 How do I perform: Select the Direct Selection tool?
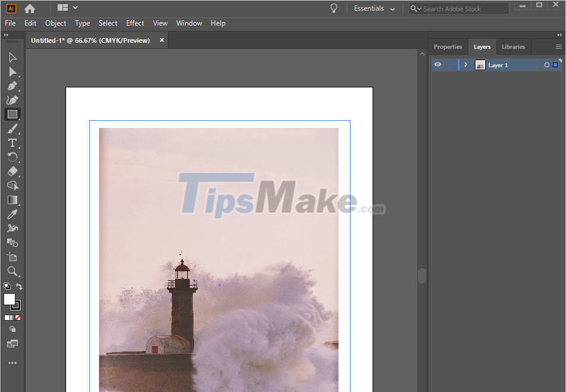click(12, 71)
